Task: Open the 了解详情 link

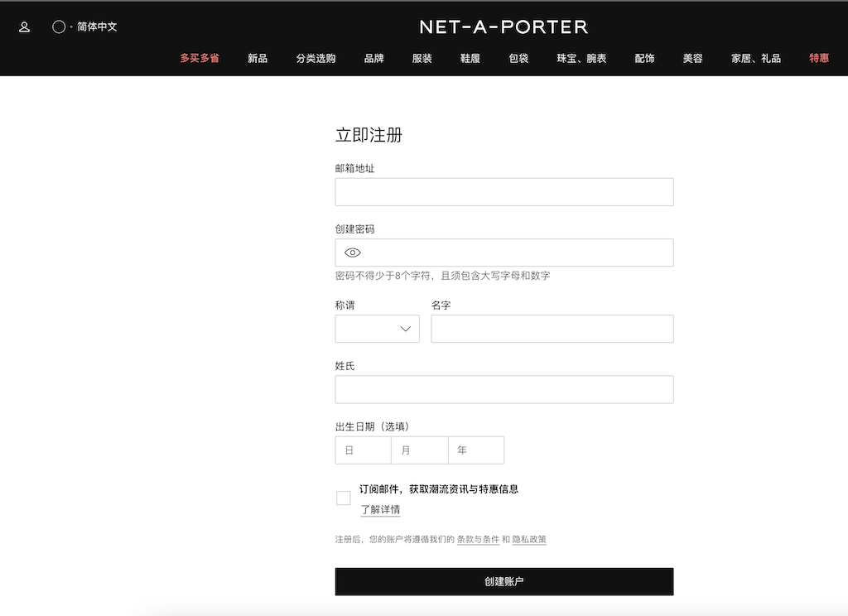Action: coord(380,509)
